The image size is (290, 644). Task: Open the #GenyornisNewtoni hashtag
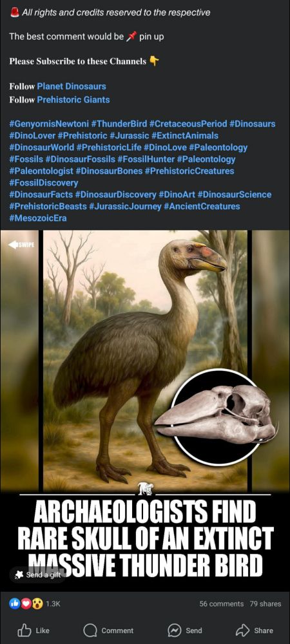point(46,124)
